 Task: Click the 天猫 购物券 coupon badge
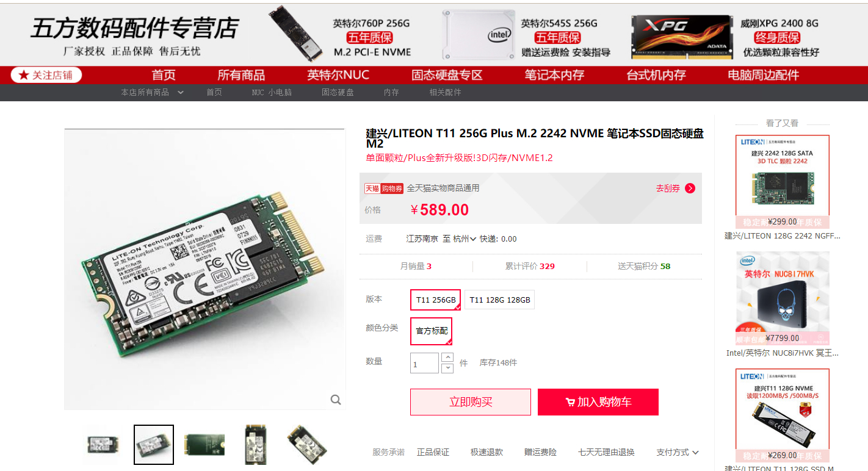coord(384,189)
